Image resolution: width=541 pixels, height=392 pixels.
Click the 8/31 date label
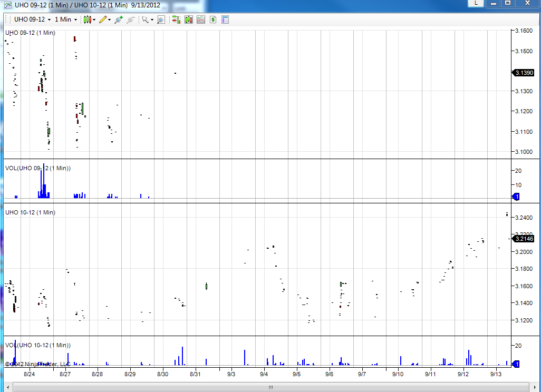(x=195, y=374)
